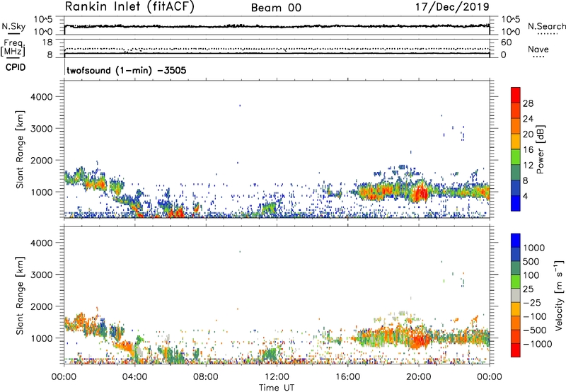Click the "Power [dB]" colorbar title
This screenshot has height=392, width=566.
coord(540,149)
